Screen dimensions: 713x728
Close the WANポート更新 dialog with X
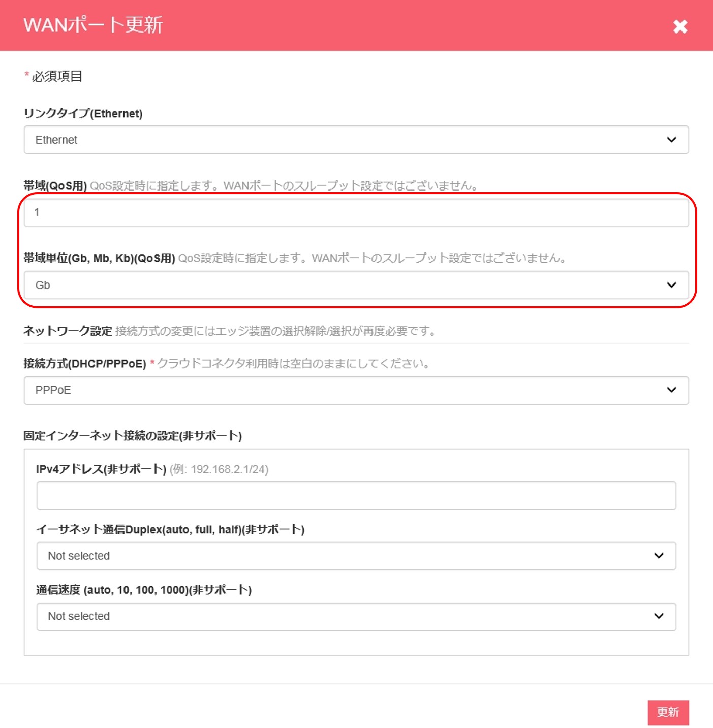(680, 26)
